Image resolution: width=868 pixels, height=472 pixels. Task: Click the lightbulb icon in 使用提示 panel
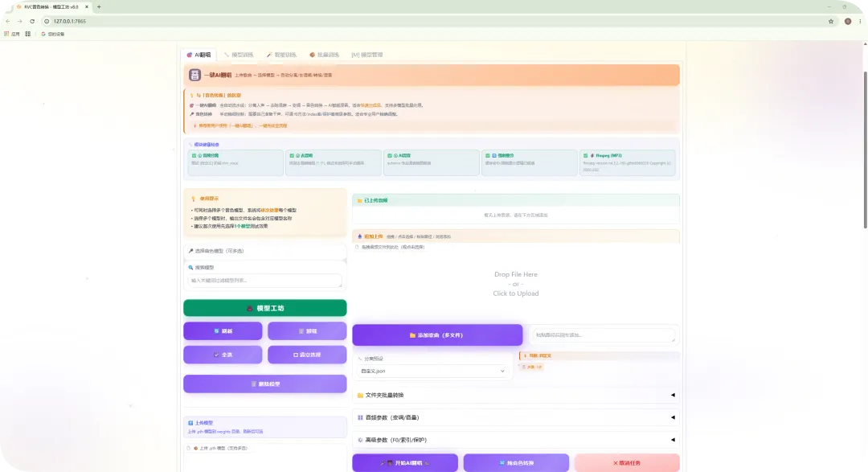click(193, 199)
